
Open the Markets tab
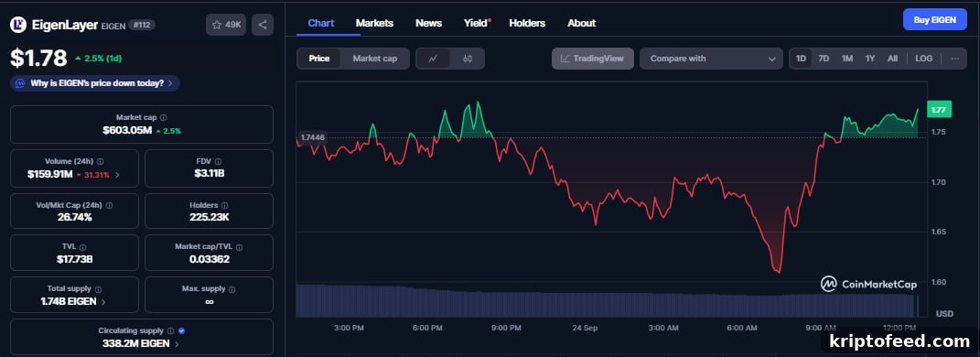click(374, 23)
